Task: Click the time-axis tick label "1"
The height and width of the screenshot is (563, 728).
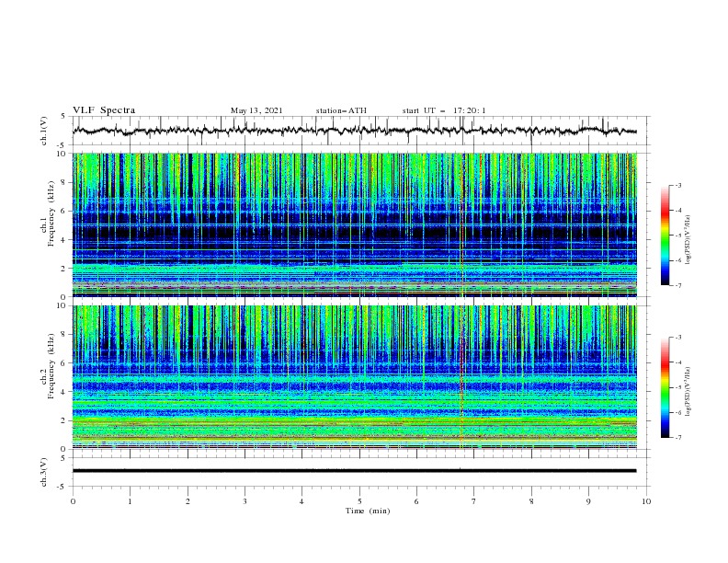Action: pos(130,501)
